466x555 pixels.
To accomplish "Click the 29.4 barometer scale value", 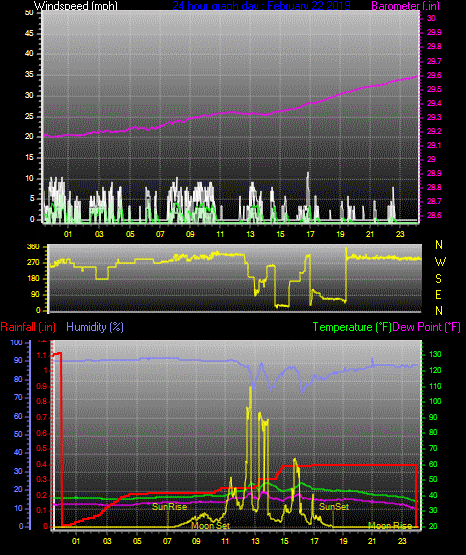I will click(x=434, y=103).
